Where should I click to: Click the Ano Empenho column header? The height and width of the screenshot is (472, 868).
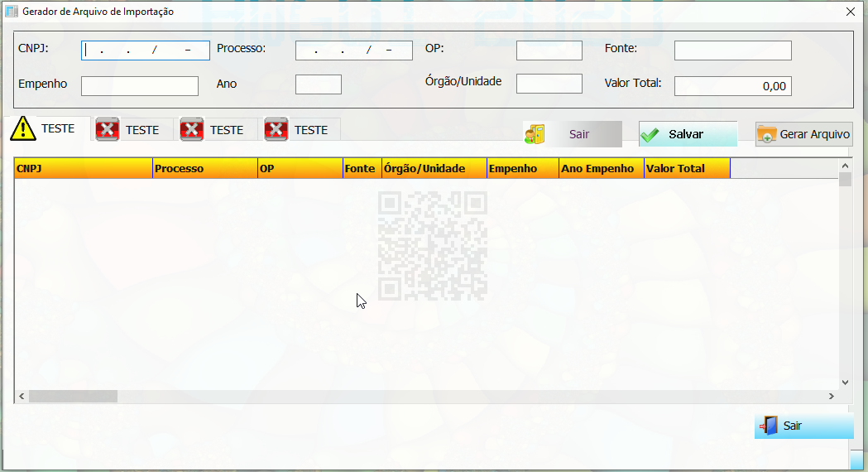coord(602,168)
